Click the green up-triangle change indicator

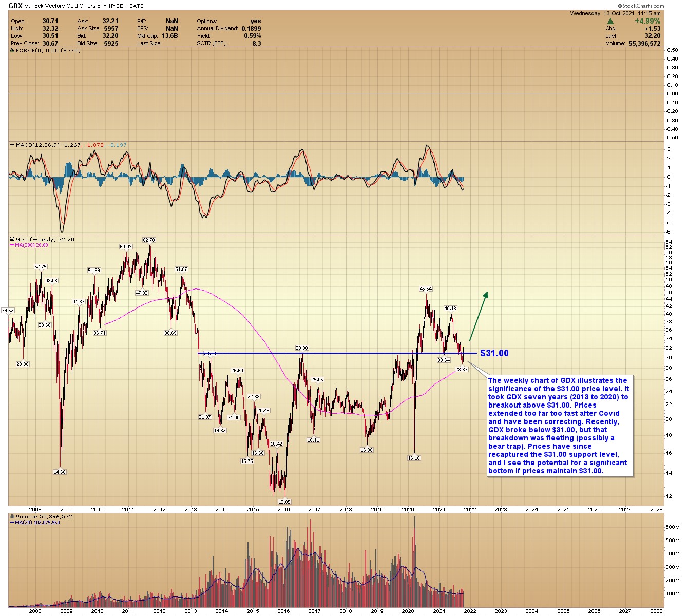click(610, 21)
